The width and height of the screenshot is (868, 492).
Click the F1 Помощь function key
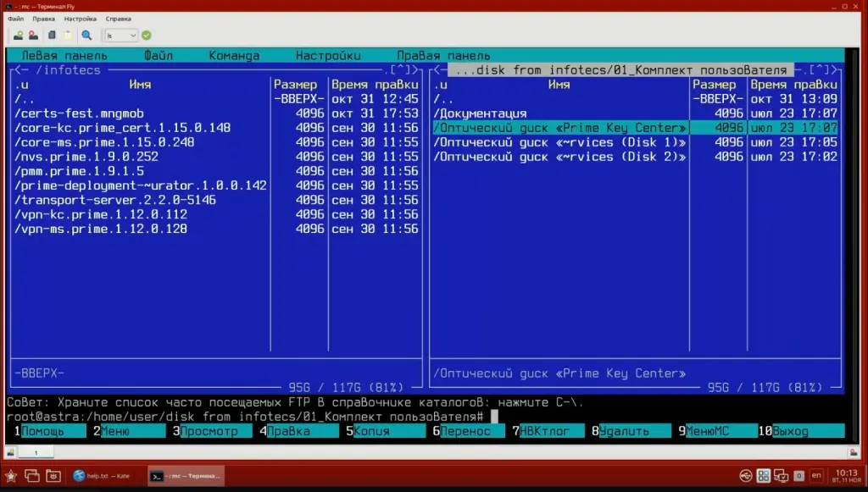(50, 431)
